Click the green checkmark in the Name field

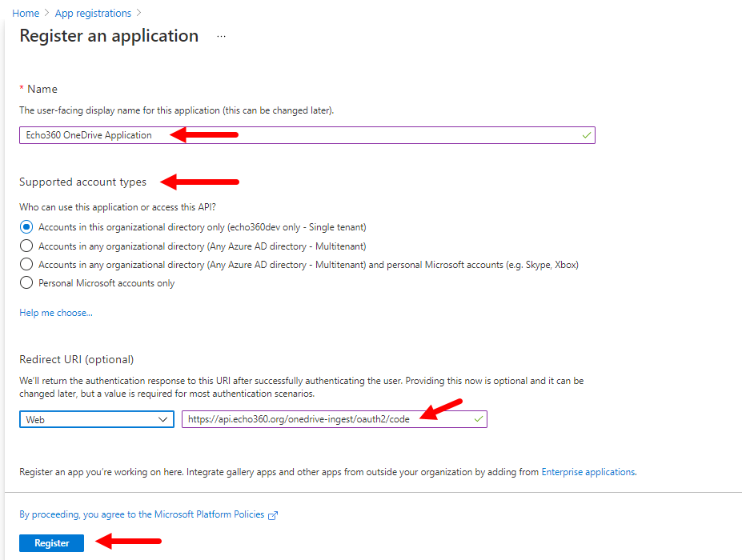[x=586, y=135]
